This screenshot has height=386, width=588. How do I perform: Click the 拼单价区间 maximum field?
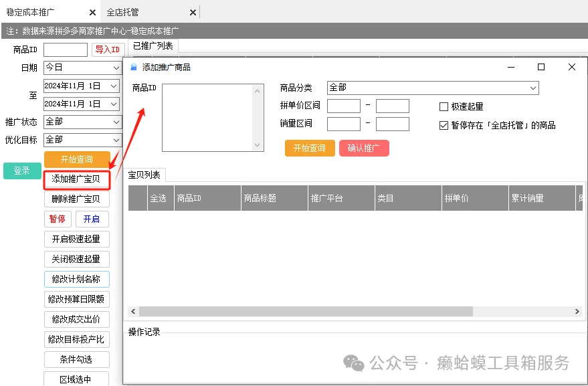[392, 106]
